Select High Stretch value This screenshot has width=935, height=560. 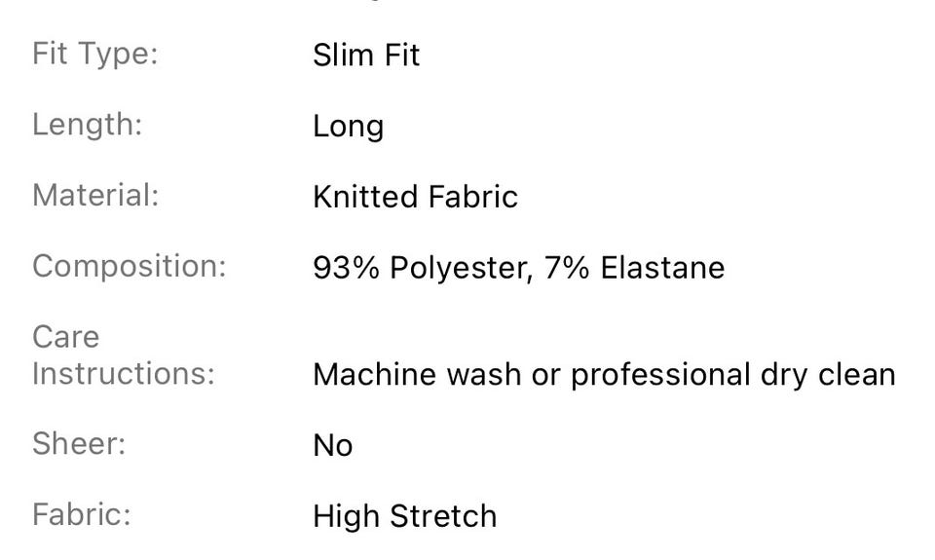tap(405, 517)
